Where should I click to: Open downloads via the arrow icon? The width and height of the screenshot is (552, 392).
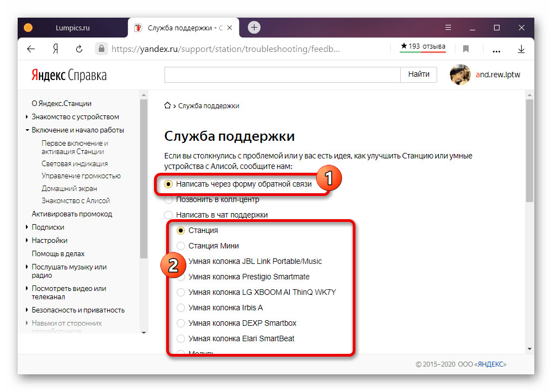coord(521,49)
